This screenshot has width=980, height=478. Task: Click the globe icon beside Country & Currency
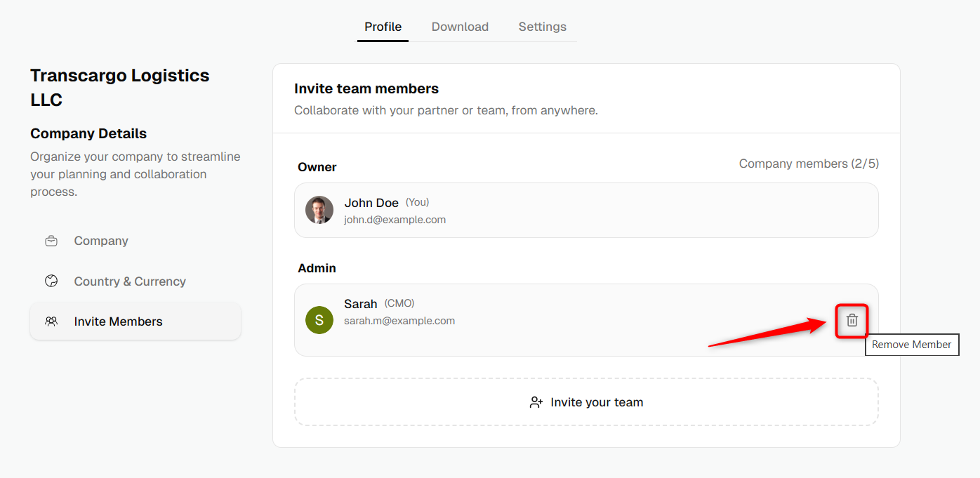click(x=51, y=281)
